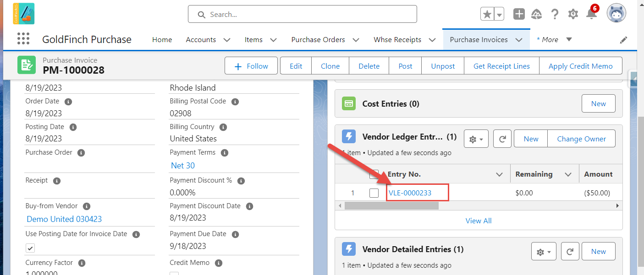Open the Setup gear icon
Viewport: 644px width, 275px height.
(x=573, y=14)
